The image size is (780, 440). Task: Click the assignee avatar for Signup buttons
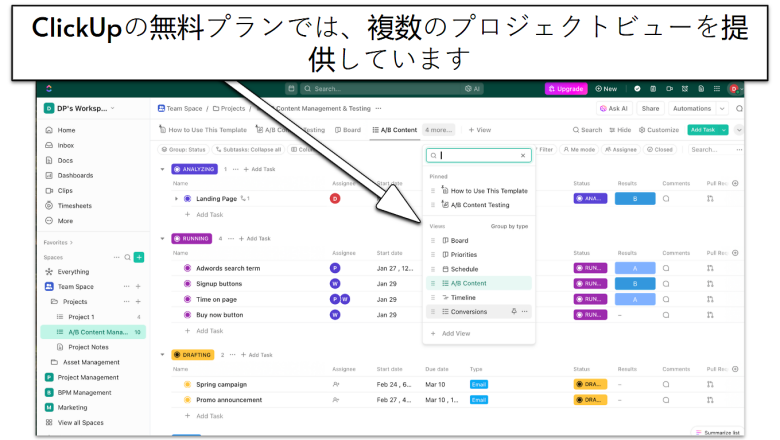point(335,284)
